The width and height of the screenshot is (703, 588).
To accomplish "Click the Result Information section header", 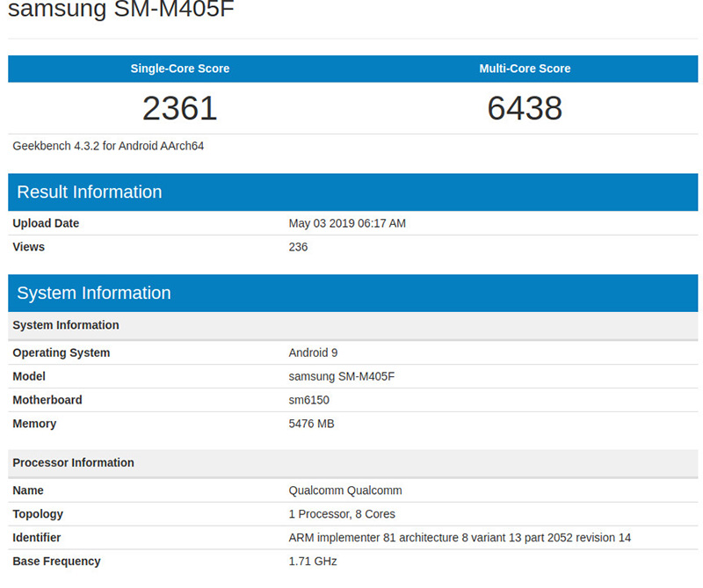I will [x=90, y=192].
